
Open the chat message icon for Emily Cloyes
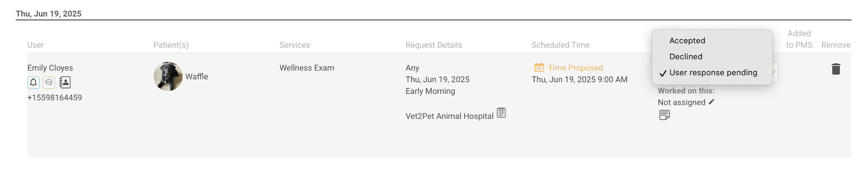(49, 83)
